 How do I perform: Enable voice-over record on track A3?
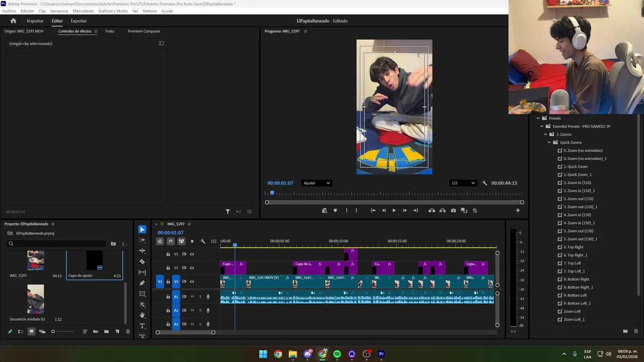208,324
